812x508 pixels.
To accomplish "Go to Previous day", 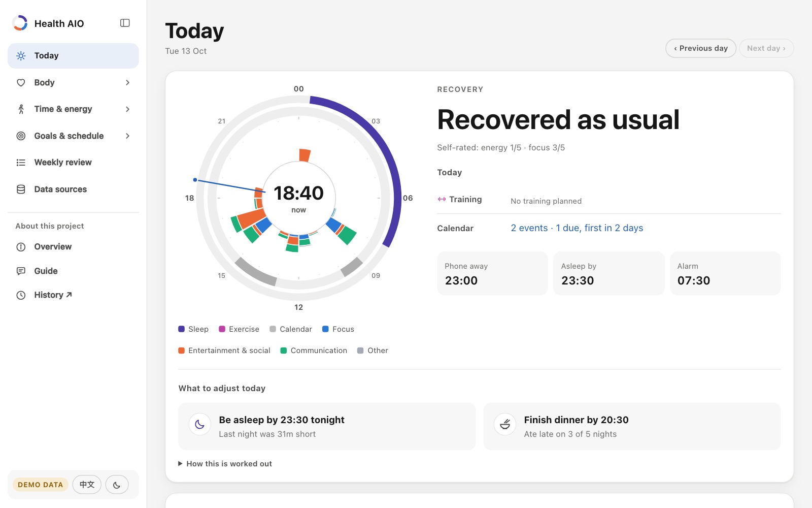I will point(701,48).
